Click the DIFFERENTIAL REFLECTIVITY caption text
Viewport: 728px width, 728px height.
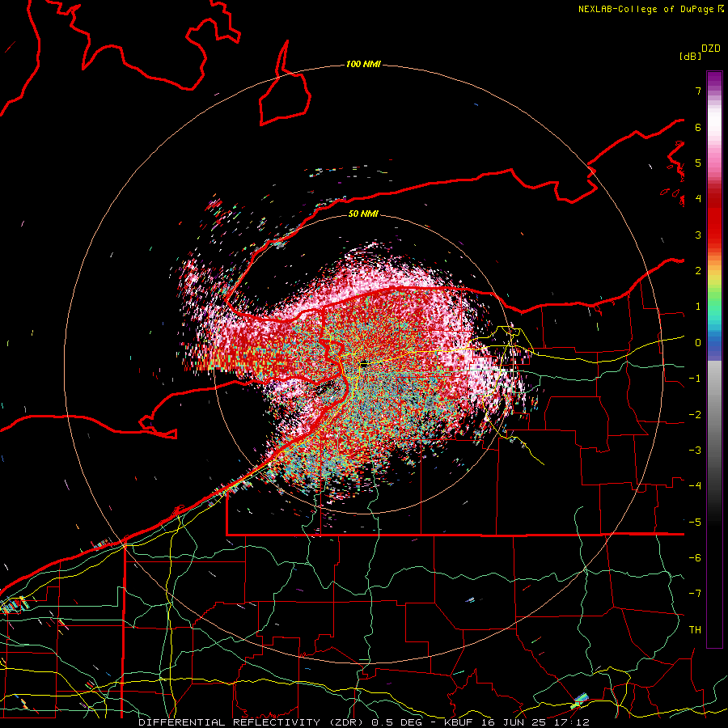(x=230, y=722)
